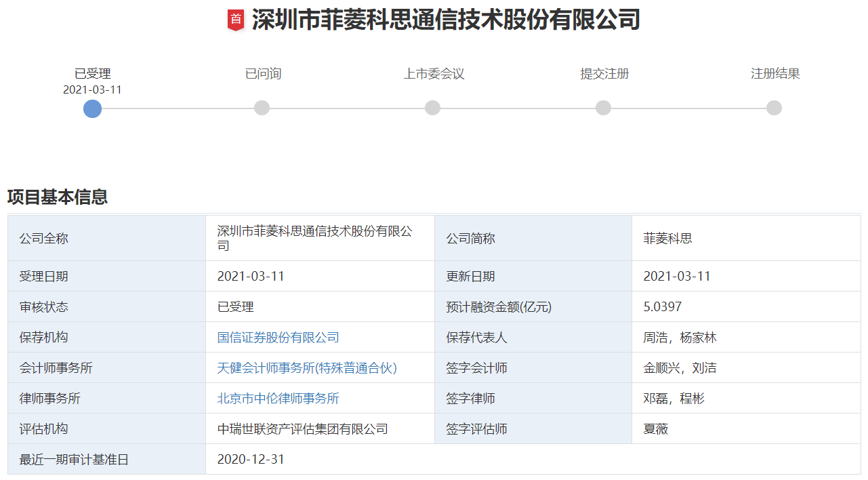The image size is (868, 480).
Task: Click the 提交注册 stage dot
Action: 603,107
